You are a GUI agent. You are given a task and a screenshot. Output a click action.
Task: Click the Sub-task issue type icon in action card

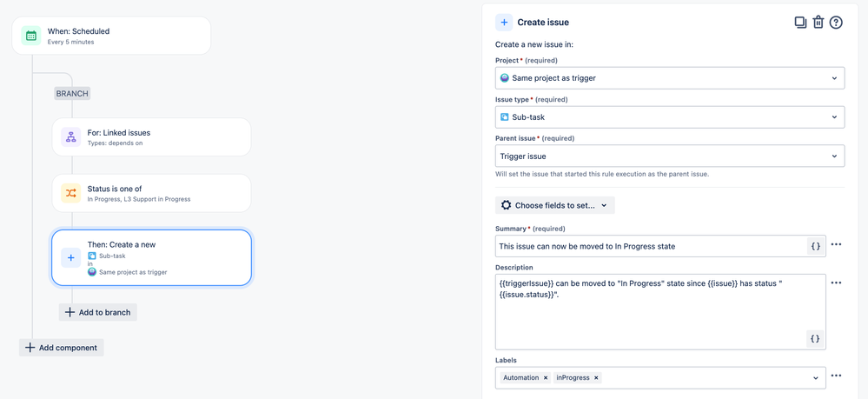[x=92, y=256]
